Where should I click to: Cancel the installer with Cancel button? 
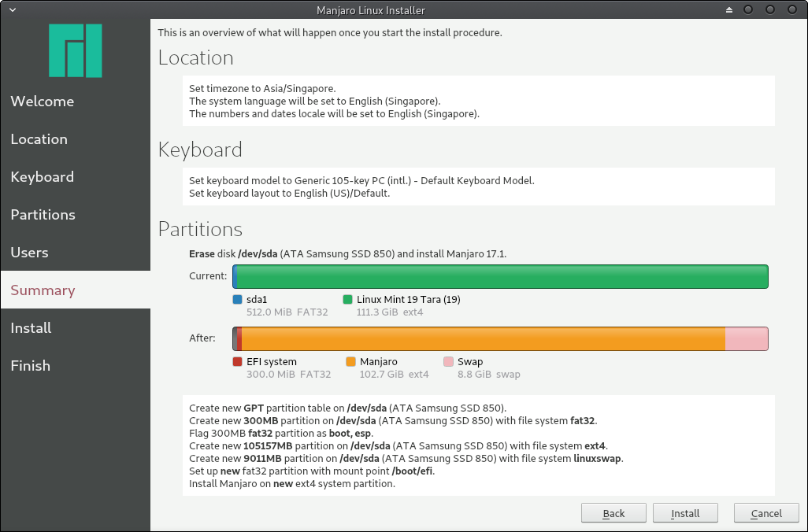coord(766,513)
